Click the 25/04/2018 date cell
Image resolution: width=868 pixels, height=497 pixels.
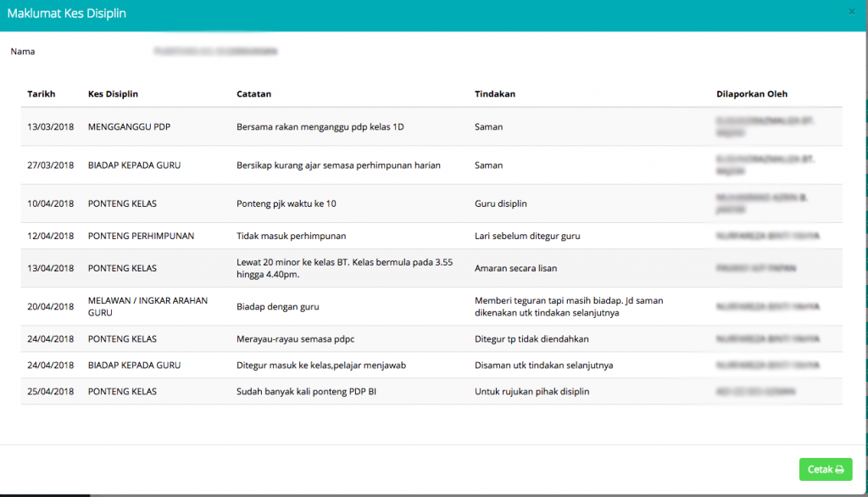tap(51, 392)
